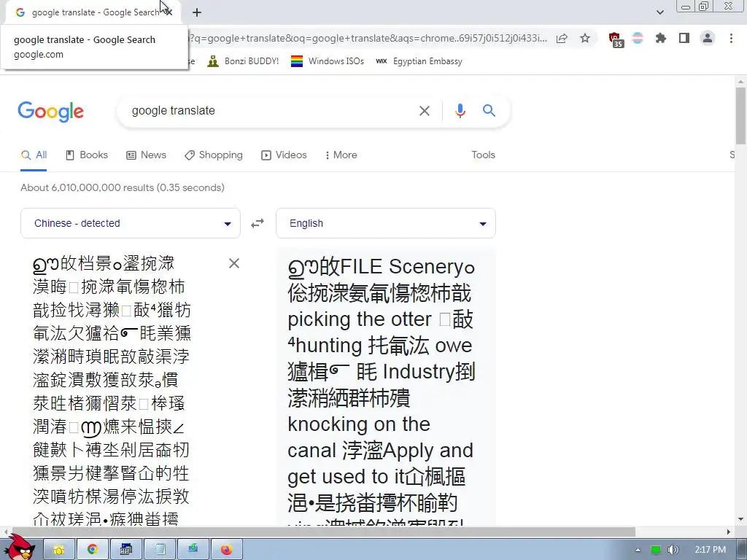
Task: Click the Google logo
Action: 50,112
